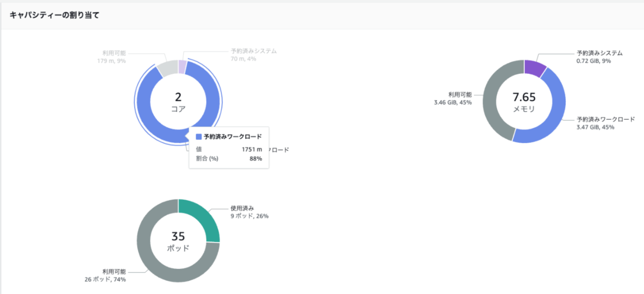Click the blue color swatch in the tooltip
This screenshot has width=644, height=294.
199,137
